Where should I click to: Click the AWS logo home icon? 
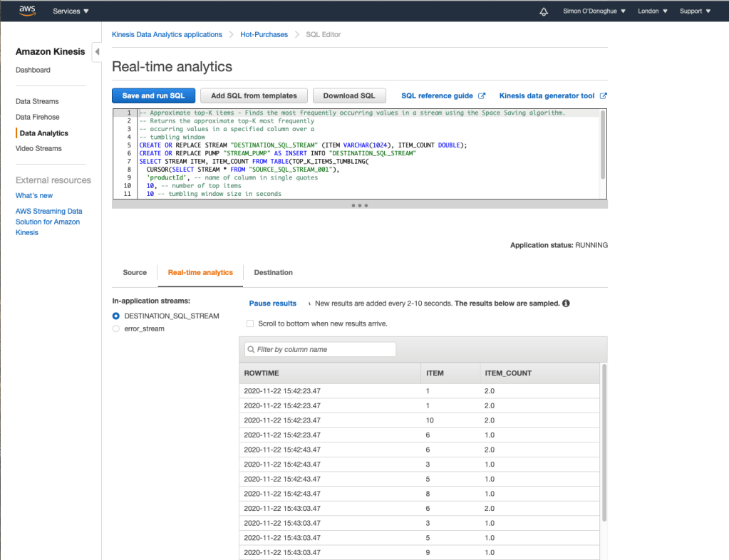click(27, 11)
